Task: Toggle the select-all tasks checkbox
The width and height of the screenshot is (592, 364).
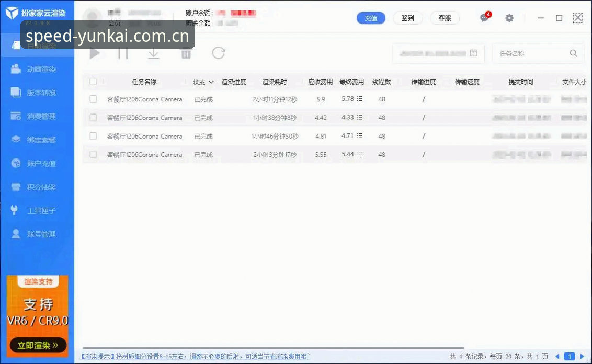Action: [93, 82]
